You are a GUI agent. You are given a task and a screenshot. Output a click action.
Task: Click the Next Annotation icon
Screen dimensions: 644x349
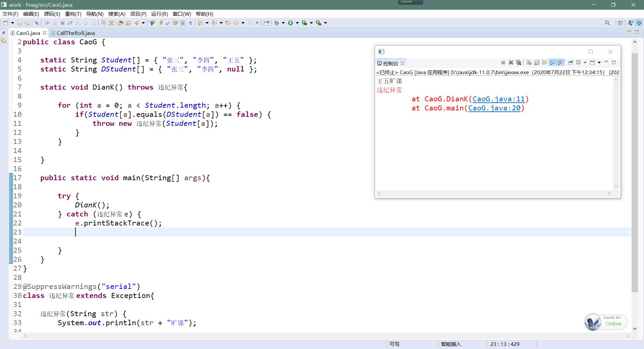point(200,23)
